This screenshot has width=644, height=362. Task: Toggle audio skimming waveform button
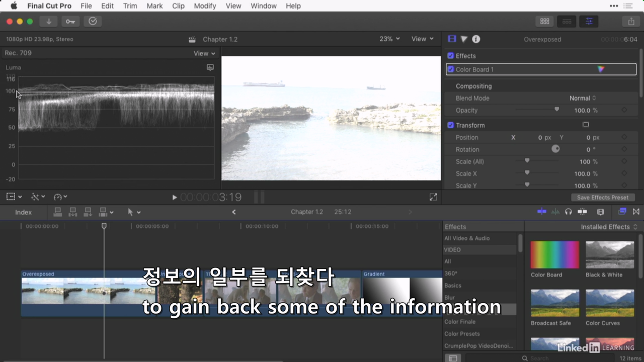(x=555, y=212)
